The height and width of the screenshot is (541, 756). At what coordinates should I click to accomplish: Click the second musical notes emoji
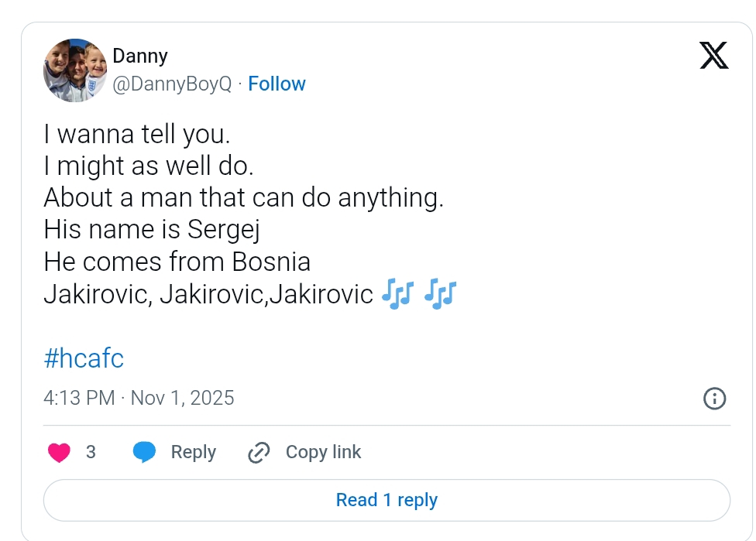point(441,294)
